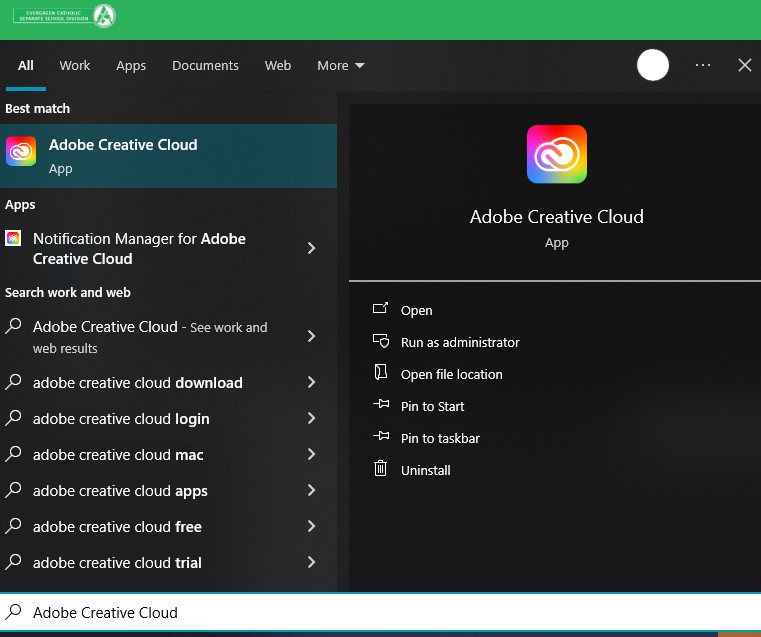This screenshot has width=761, height=637.
Task: Expand the 'adobe creative cloud apps' chevron
Action: (312, 490)
